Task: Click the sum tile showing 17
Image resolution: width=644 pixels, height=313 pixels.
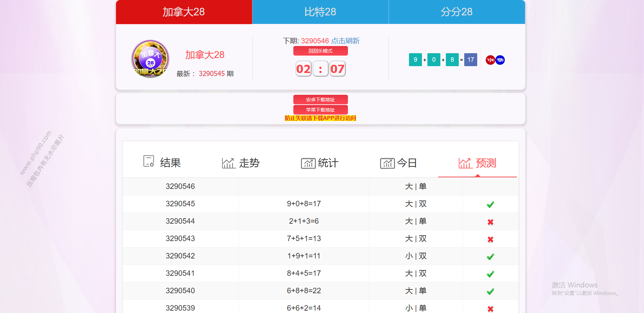Action: [470, 60]
